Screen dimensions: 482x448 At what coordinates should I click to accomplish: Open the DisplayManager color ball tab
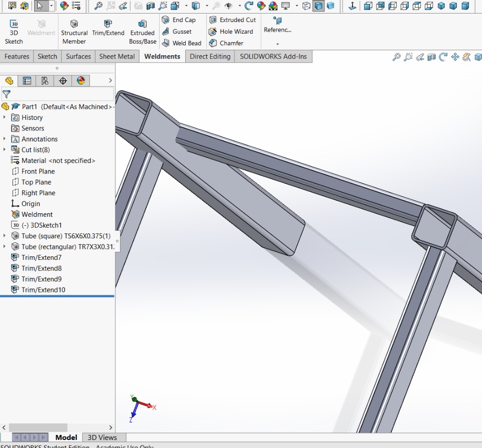(x=81, y=81)
